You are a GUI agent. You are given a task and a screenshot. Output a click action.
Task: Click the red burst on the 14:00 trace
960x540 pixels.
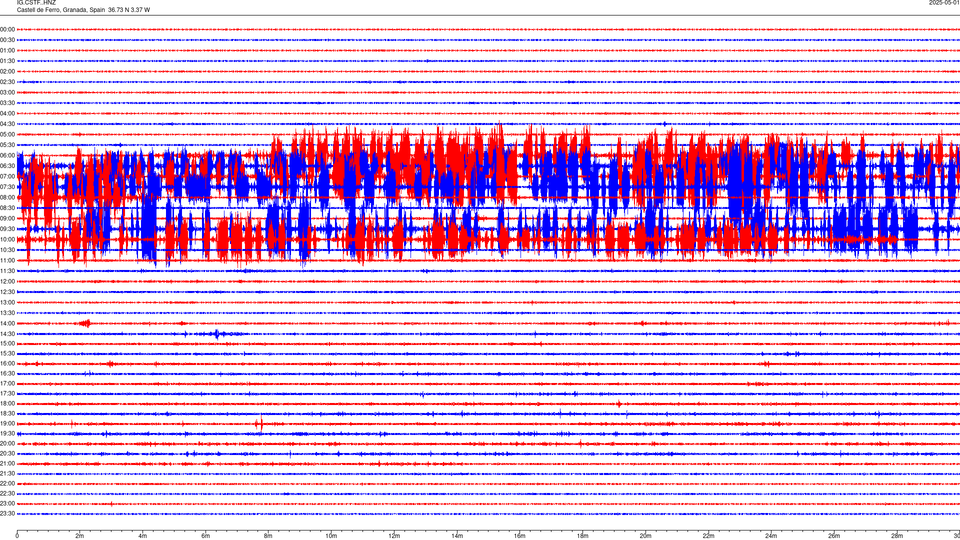(x=84, y=323)
